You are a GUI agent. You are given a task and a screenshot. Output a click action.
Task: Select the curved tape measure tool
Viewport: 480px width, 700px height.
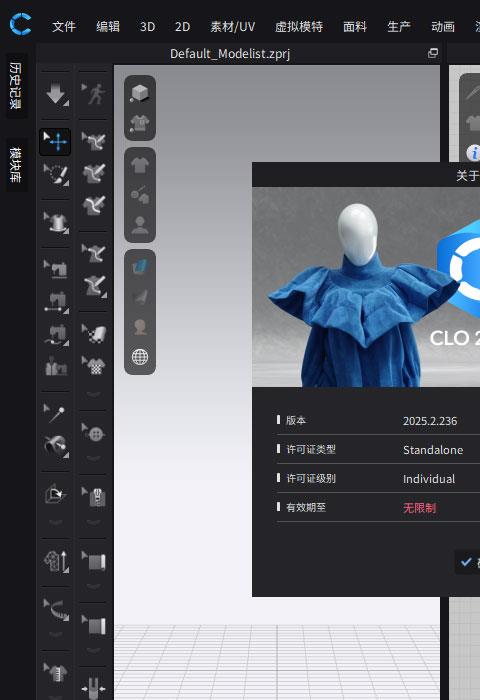[x=56, y=610]
